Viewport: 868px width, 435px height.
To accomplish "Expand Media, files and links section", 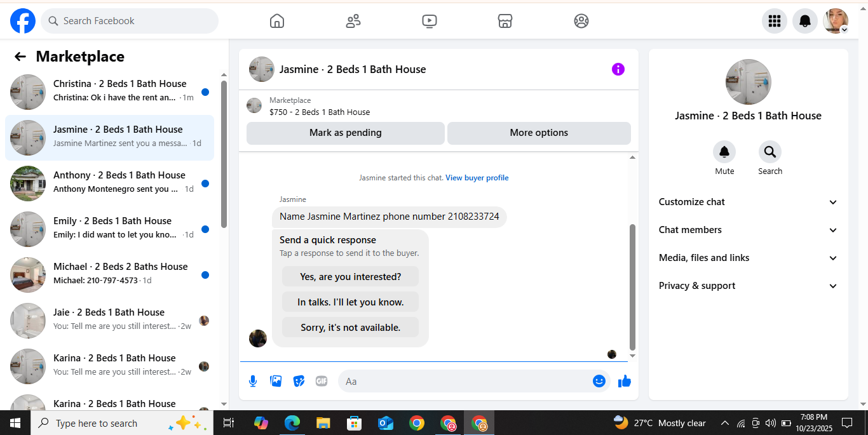I will click(x=749, y=258).
